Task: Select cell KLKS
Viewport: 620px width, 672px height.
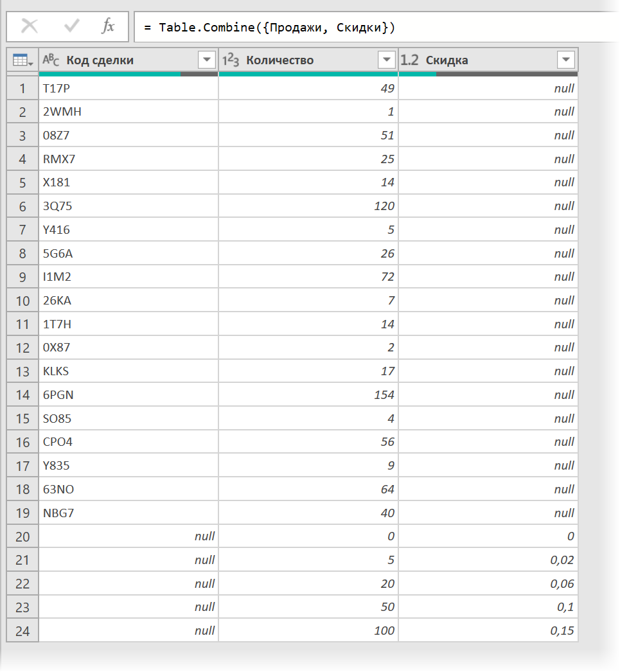Action: click(x=128, y=371)
